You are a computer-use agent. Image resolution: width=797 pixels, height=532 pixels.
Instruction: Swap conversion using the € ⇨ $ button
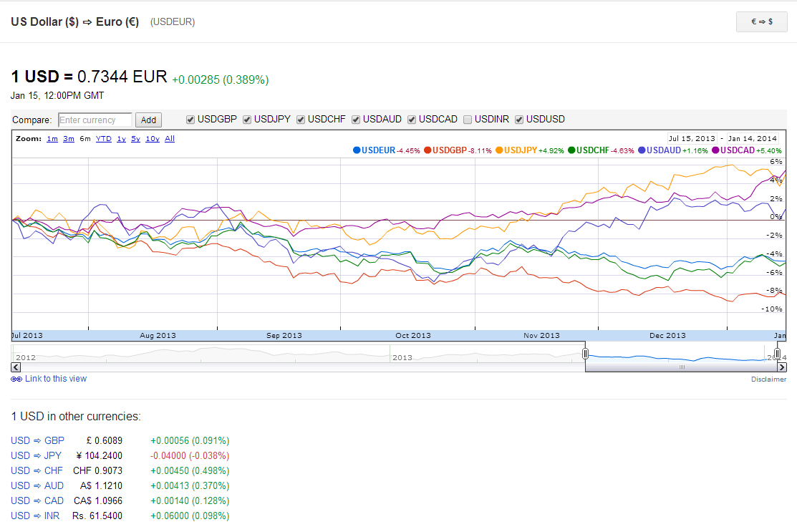(x=761, y=22)
